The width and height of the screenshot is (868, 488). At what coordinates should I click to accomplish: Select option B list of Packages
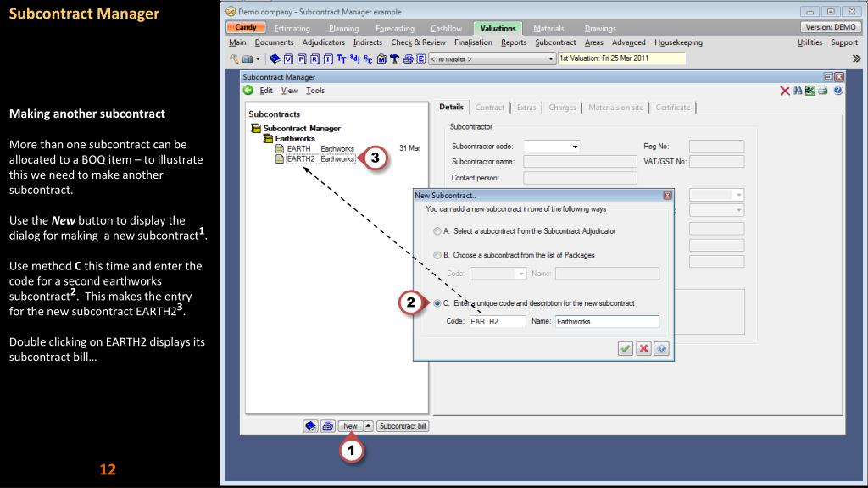pyautogui.click(x=437, y=255)
